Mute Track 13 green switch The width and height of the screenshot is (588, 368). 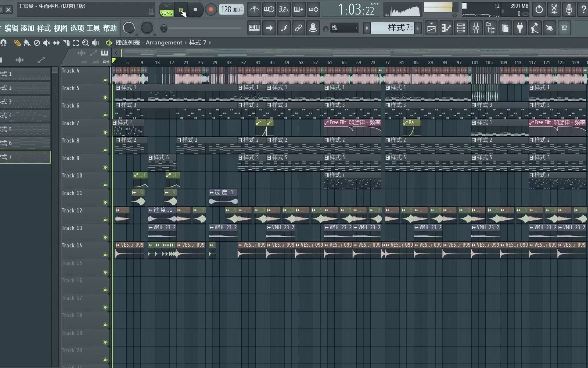(x=106, y=238)
